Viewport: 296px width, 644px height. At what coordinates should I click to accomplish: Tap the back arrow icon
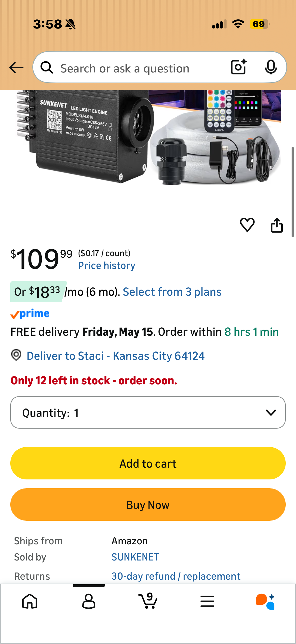(16, 68)
